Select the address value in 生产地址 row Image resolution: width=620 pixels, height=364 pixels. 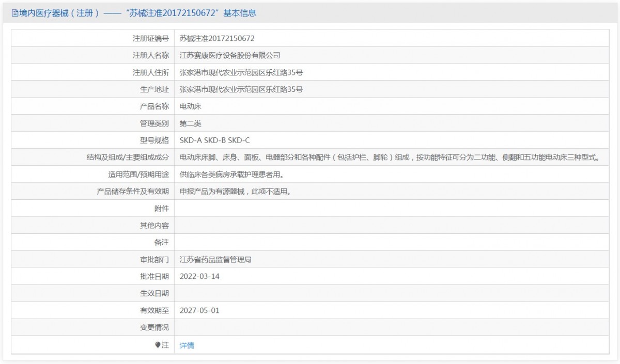coord(241,89)
